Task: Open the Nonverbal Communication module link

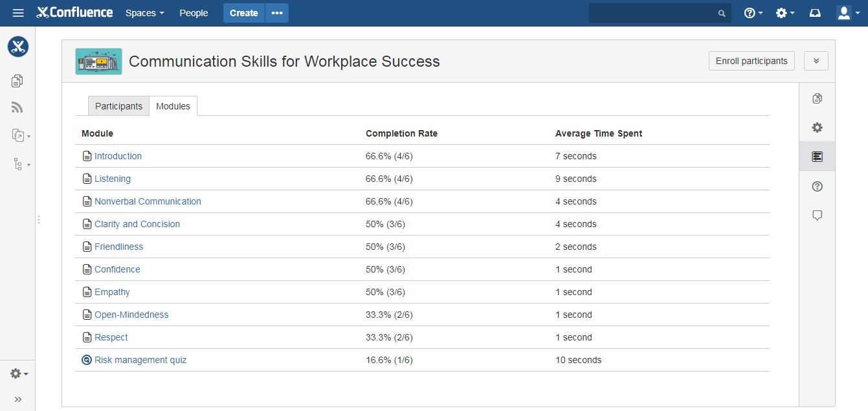Action: tap(148, 201)
